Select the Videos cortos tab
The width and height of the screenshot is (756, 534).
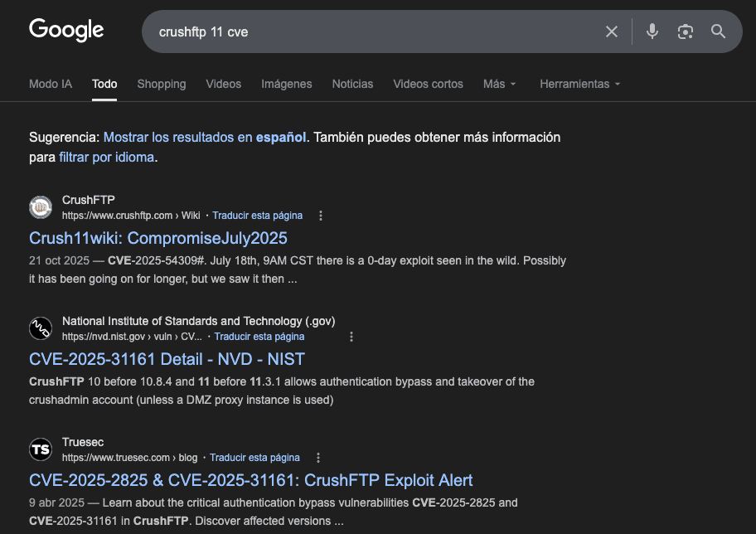[x=428, y=84]
